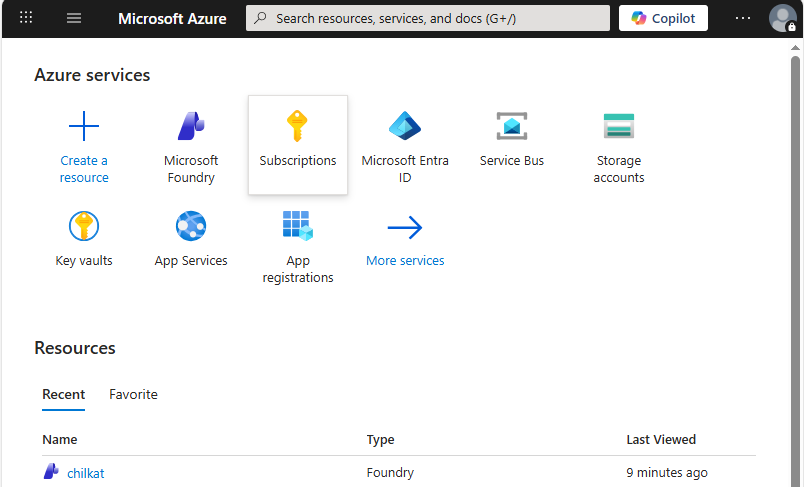This screenshot has width=804, height=487.
Task: Click the Microsoft Azure home title
Action: (x=172, y=18)
